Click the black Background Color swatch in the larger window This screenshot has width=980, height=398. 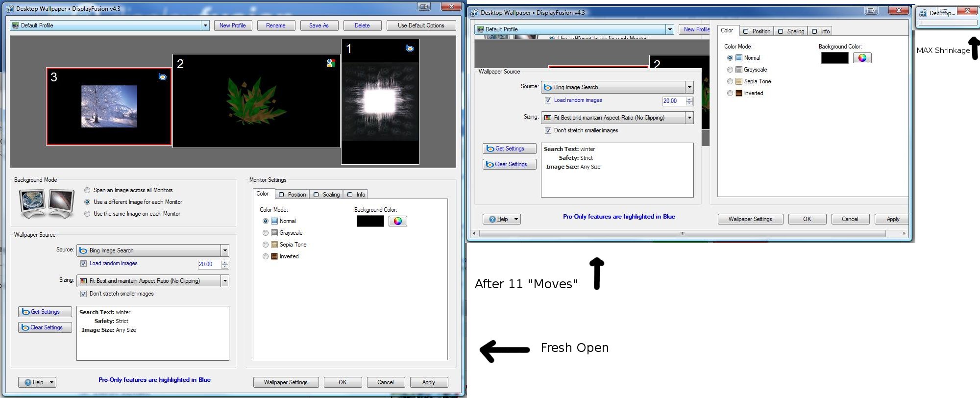pos(370,221)
